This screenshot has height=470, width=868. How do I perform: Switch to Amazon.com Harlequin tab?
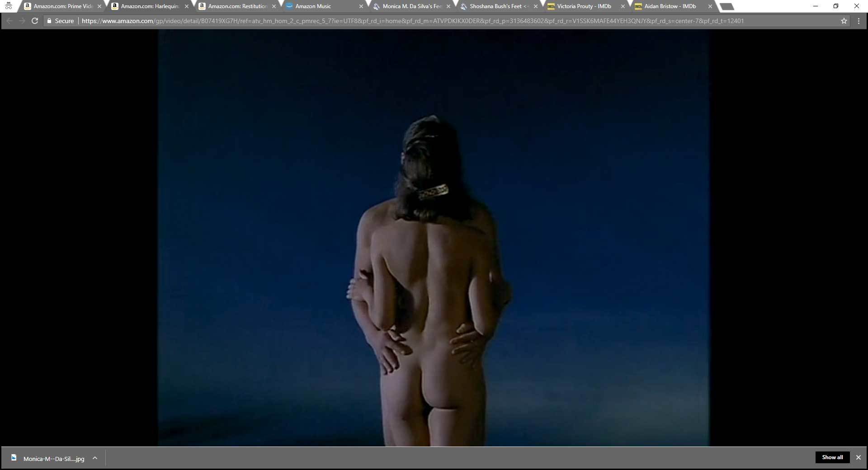click(x=150, y=6)
